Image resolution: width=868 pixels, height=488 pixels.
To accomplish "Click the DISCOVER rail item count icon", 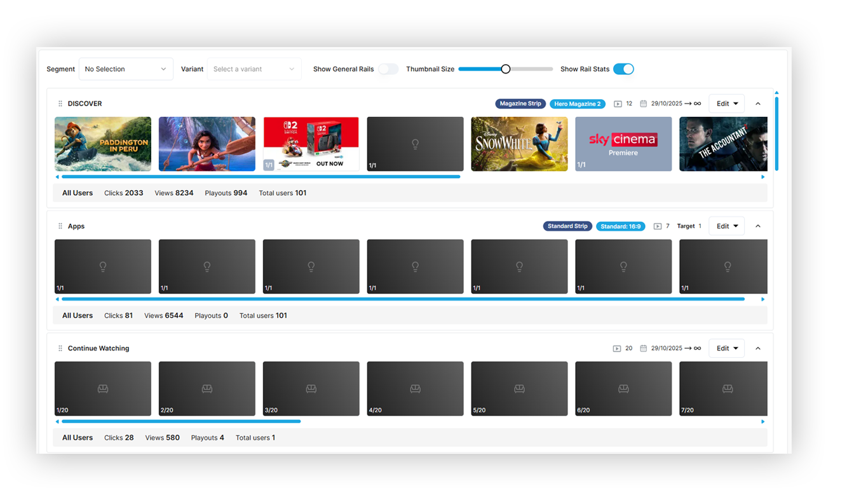I will coord(618,104).
